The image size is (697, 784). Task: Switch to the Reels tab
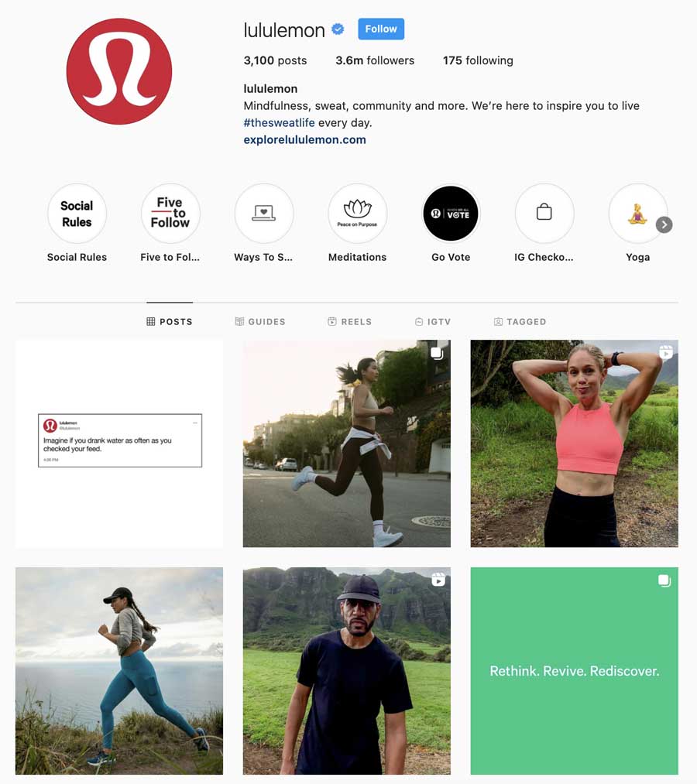tap(350, 321)
